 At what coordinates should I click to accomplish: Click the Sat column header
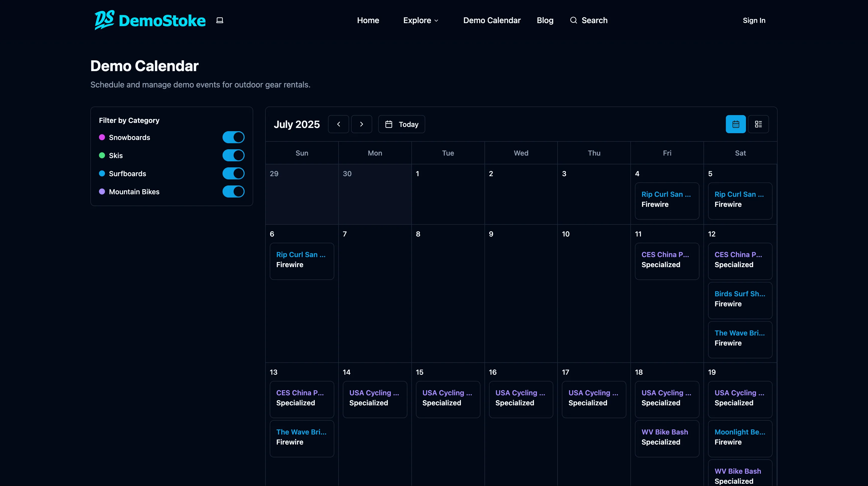(740, 153)
